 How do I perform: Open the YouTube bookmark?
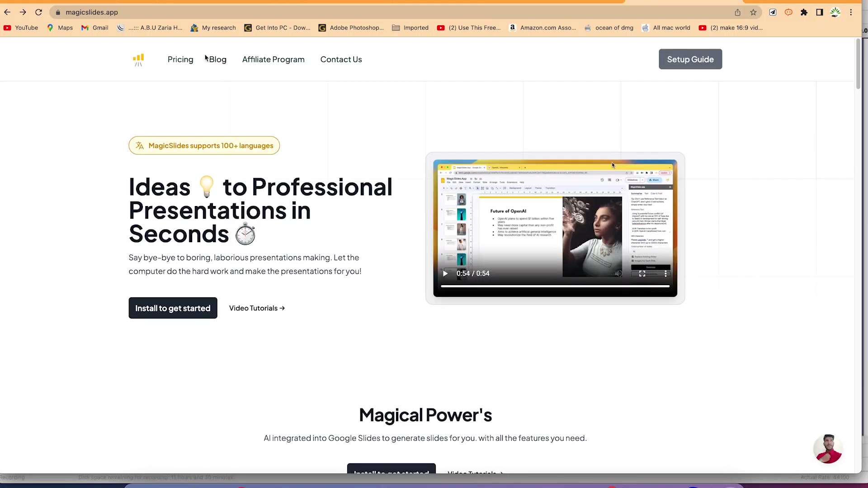click(x=21, y=28)
